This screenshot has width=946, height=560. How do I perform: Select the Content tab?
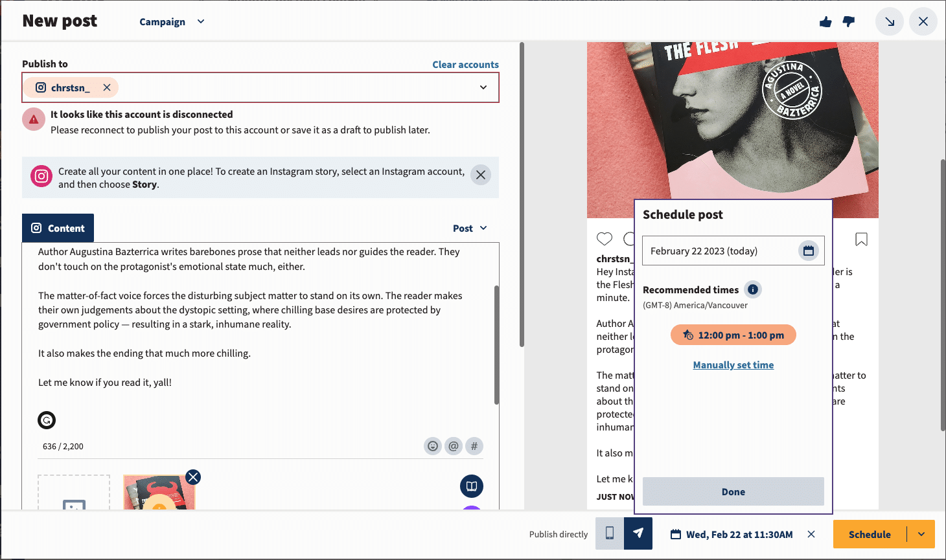[x=58, y=228]
